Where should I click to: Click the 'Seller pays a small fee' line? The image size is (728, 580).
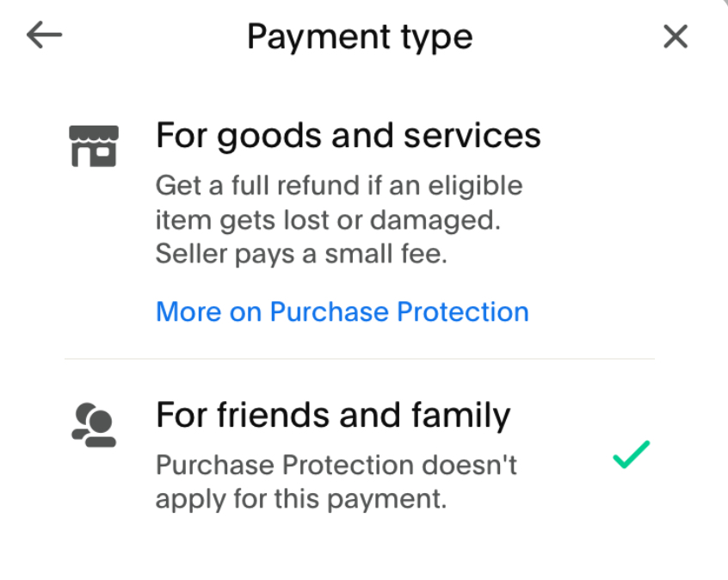pyautogui.click(x=301, y=254)
